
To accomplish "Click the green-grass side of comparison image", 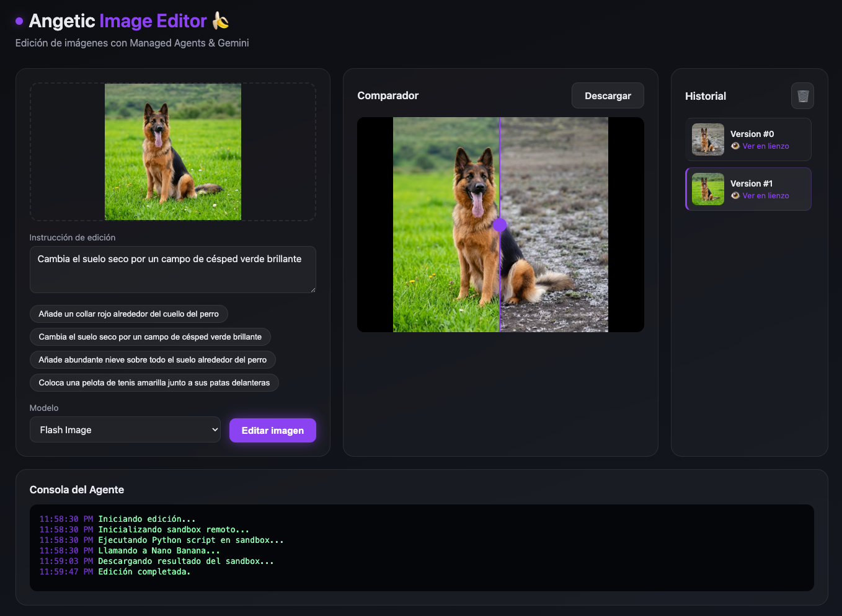I will click(x=446, y=225).
